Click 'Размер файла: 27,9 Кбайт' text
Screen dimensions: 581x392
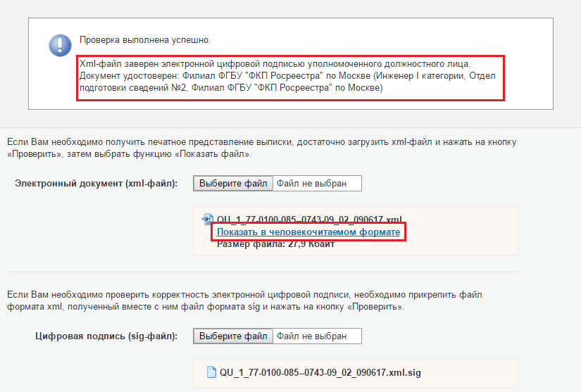tap(275, 244)
